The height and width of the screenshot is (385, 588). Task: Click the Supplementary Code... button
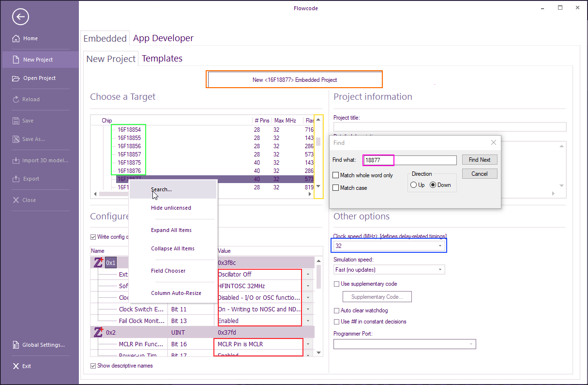pyautogui.click(x=378, y=296)
